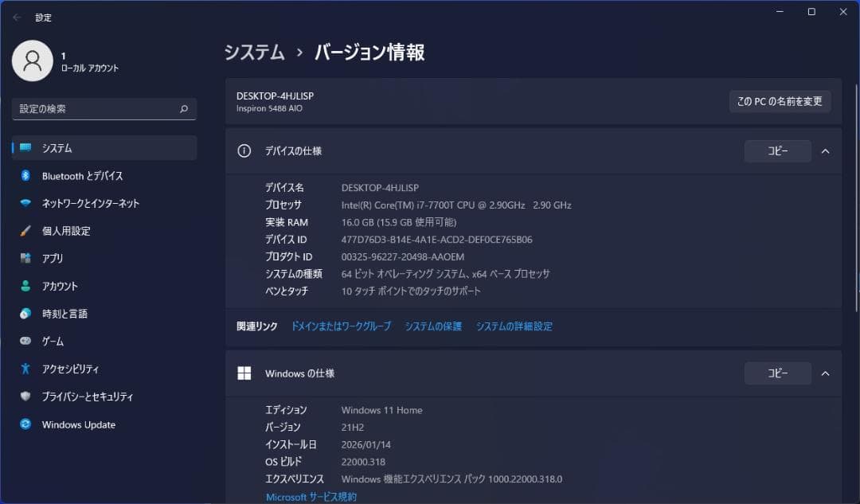Click the 設定の検索 search field

tap(104, 108)
